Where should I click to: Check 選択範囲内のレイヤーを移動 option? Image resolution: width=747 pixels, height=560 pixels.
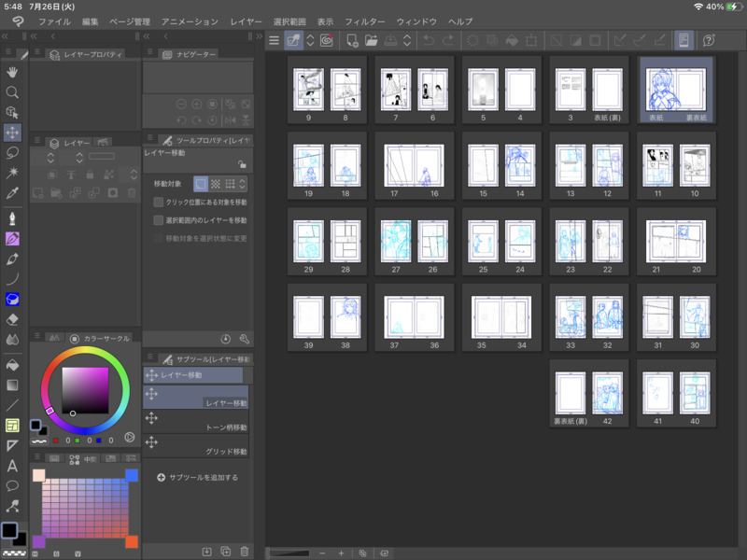pyautogui.click(x=159, y=220)
